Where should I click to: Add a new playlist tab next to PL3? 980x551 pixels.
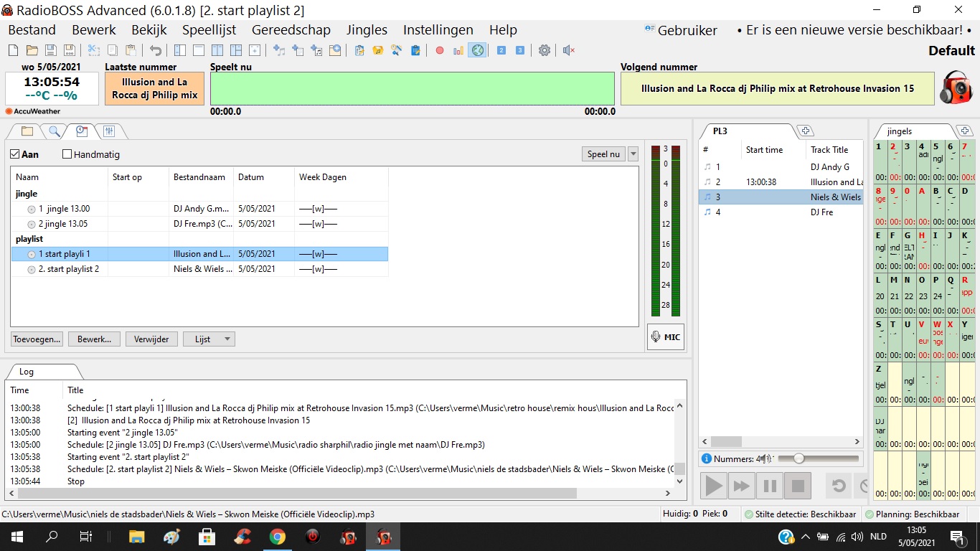point(806,131)
